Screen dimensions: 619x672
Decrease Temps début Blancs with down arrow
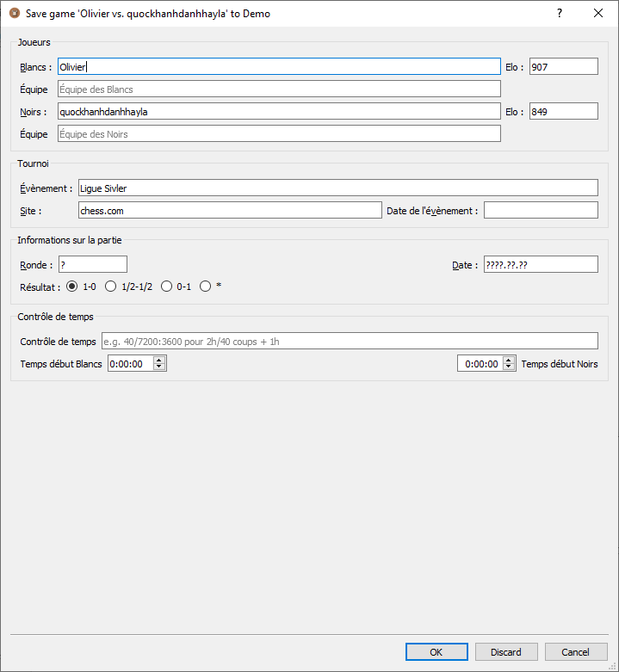(158, 367)
